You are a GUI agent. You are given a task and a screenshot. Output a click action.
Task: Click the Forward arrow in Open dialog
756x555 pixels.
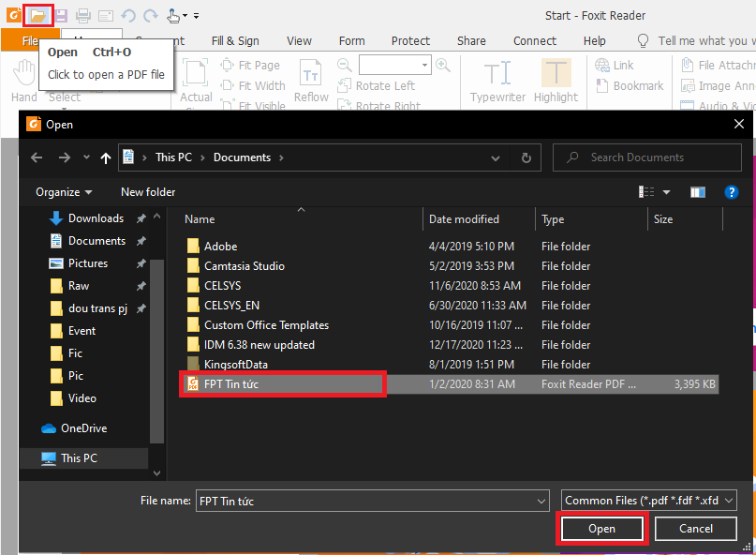pos(64,157)
